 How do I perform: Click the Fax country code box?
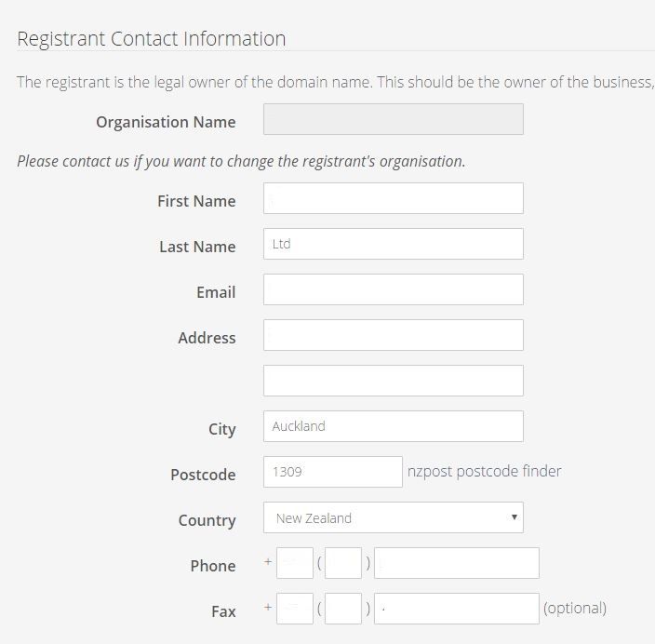pos(294,609)
